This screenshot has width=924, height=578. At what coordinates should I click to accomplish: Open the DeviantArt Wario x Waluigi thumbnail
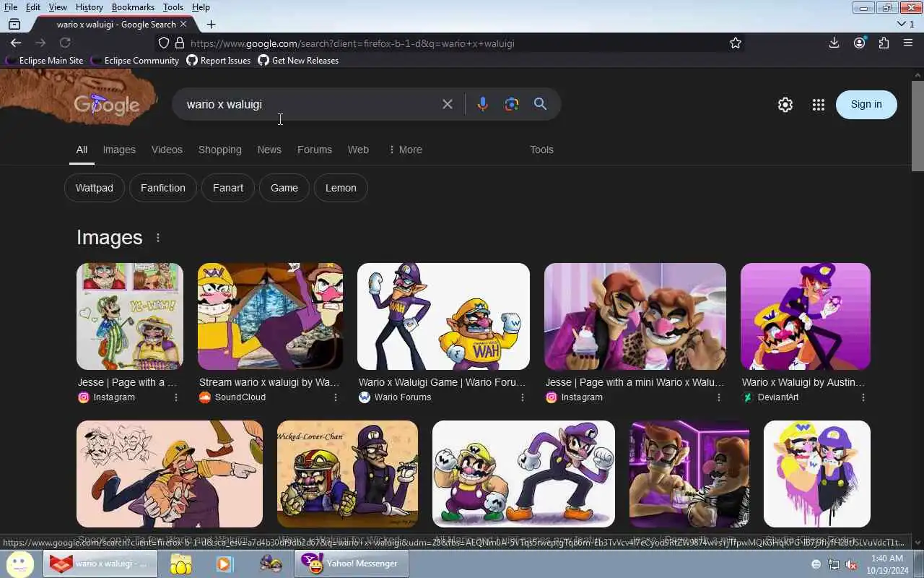click(x=806, y=316)
